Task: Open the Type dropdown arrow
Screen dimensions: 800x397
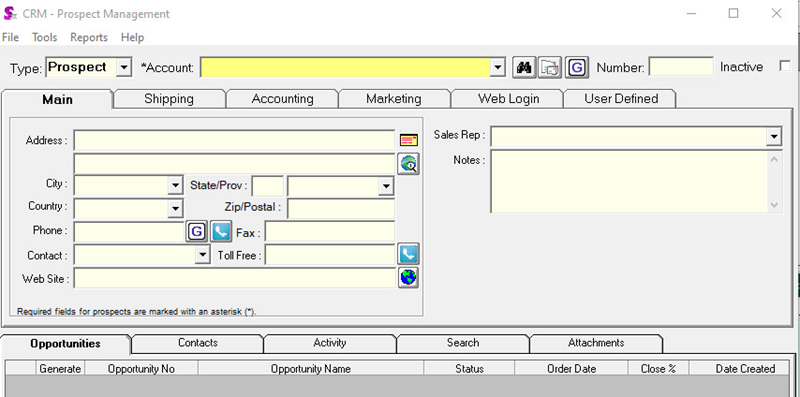Action: pos(123,67)
